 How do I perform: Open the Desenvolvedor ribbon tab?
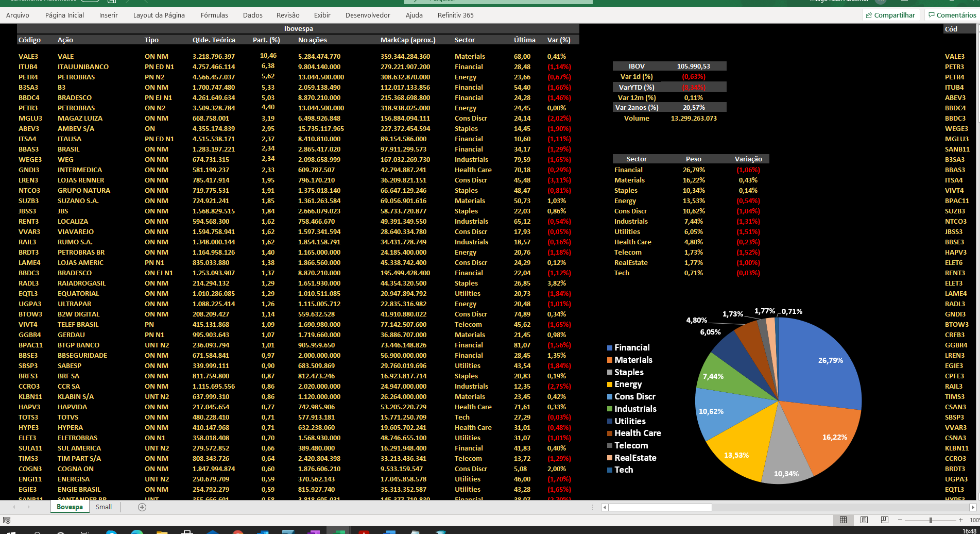(368, 15)
